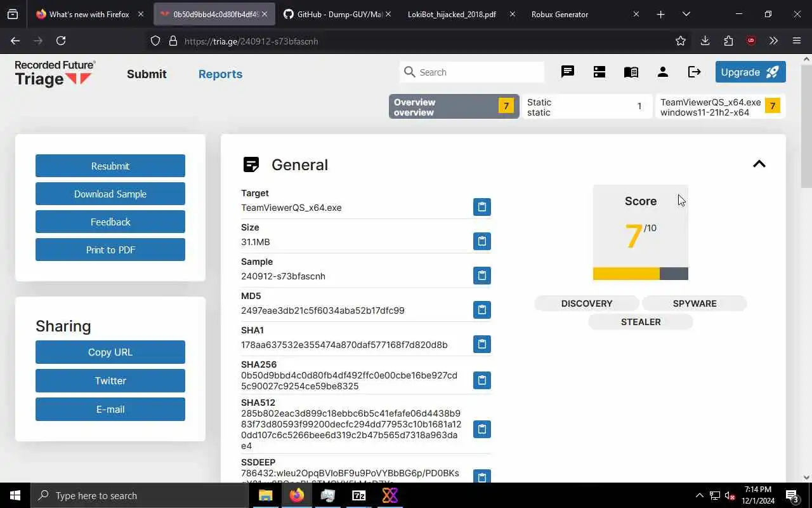Focus the Triage Search field
The width and height of the screenshot is (812, 508).
472,72
